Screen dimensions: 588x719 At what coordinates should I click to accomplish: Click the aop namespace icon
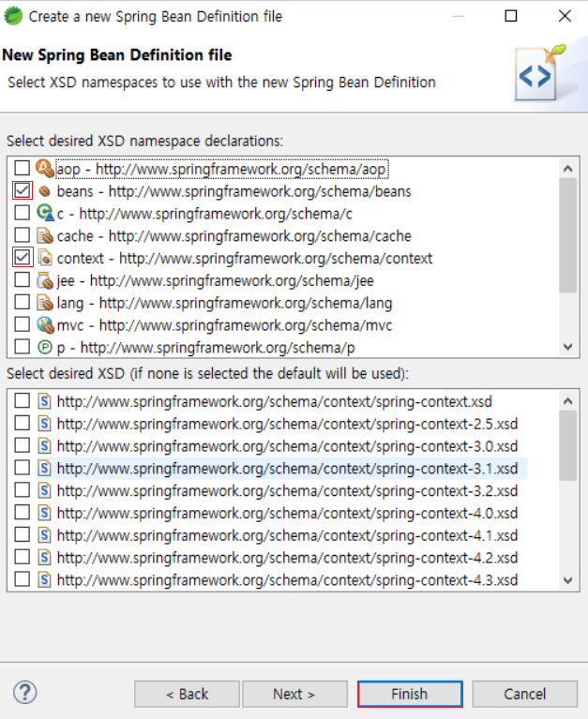click(44, 169)
